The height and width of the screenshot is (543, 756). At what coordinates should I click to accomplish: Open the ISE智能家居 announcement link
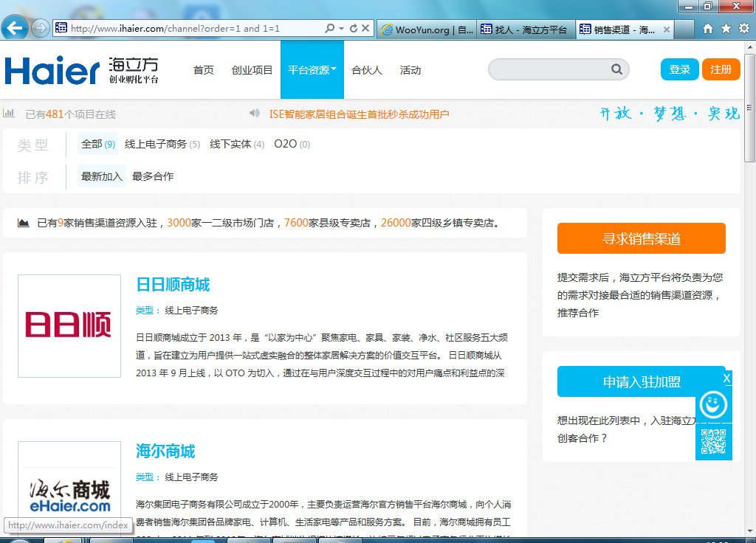[360, 114]
